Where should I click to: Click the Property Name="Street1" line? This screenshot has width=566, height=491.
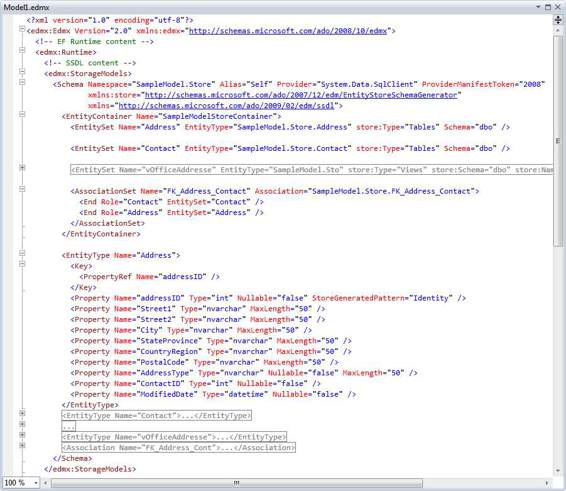pos(198,309)
